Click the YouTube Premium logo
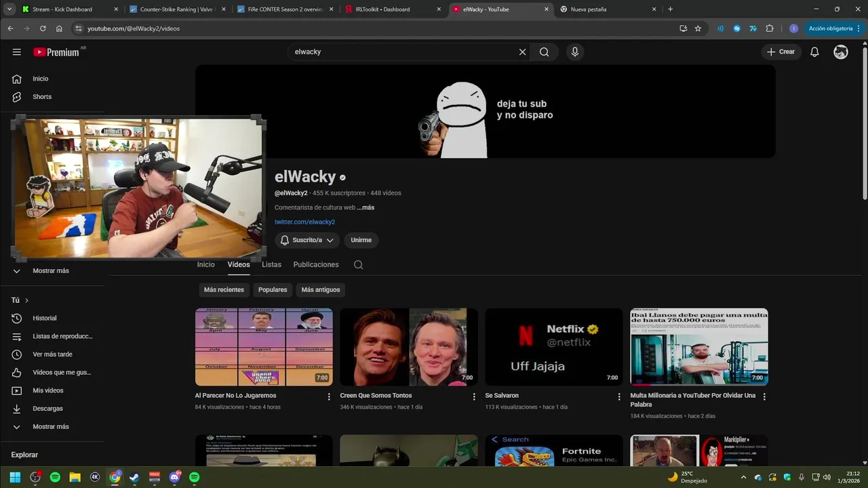The height and width of the screenshot is (488, 868). (56, 52)
